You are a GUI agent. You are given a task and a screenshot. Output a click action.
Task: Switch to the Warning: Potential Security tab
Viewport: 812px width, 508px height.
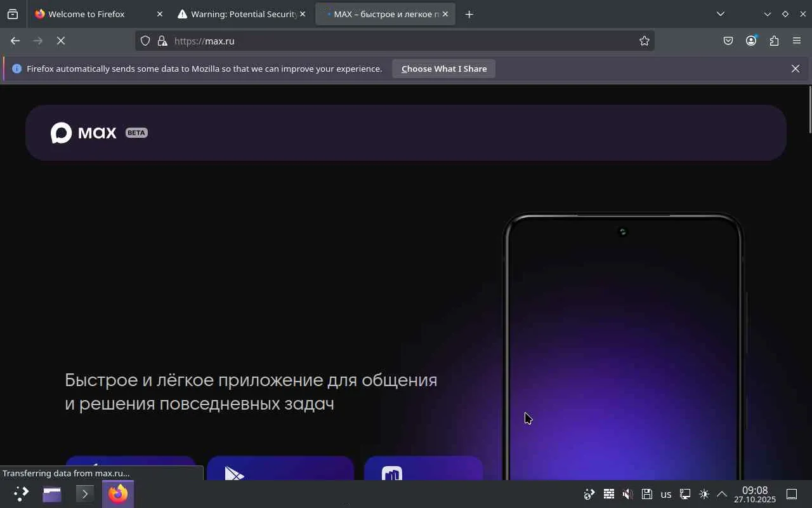point(242,14)
